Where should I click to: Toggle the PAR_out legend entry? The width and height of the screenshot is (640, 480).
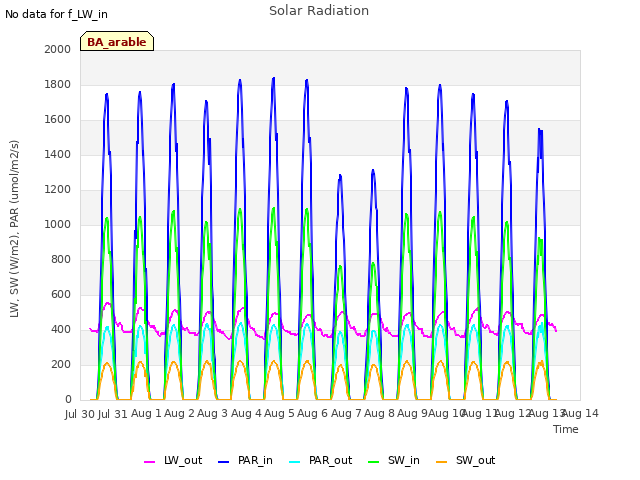click(320, 460)
